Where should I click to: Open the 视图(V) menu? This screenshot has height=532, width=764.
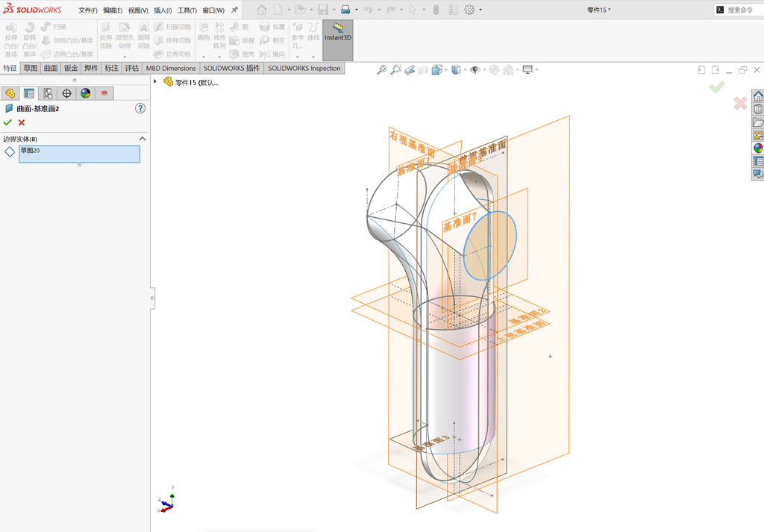[138, 10]
